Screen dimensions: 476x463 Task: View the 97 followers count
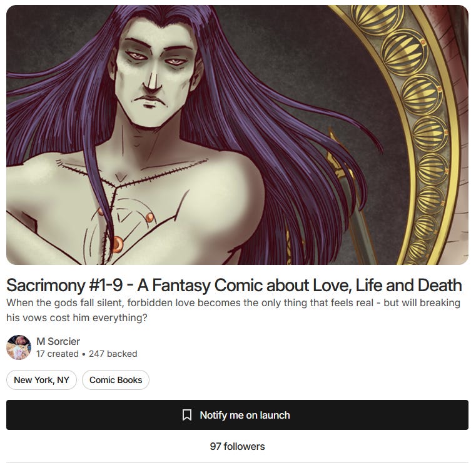tap(237, 446)
